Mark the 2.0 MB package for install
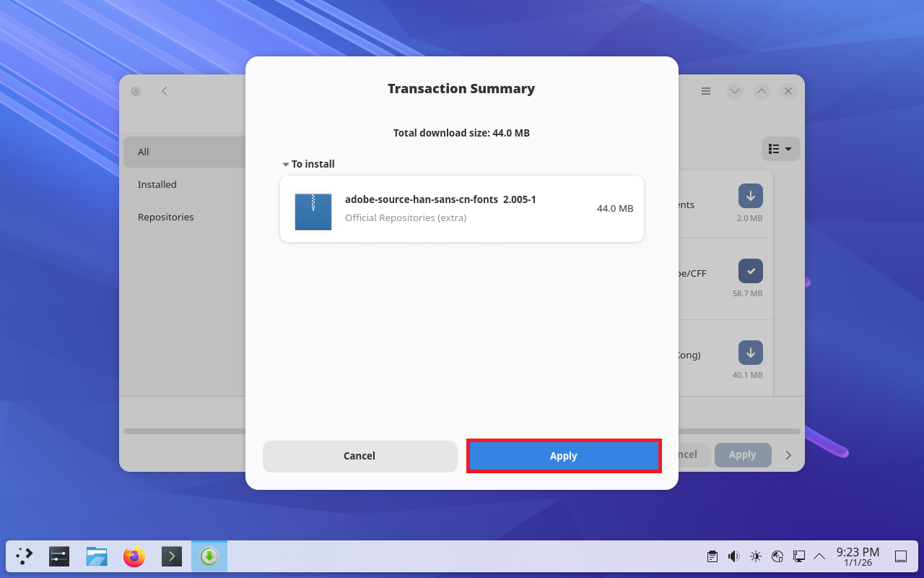Screen dimensions: 924x578 click(750, 196)
